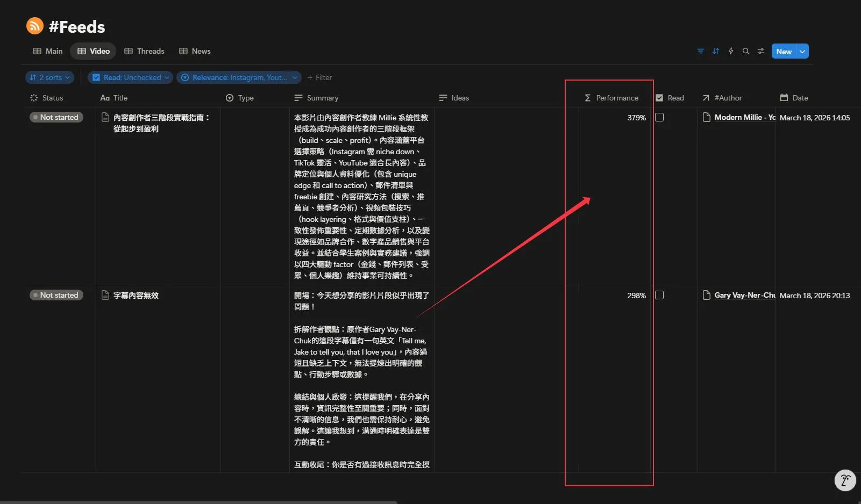Open the database search magnifier icon
The height and width of the screenshot is (504, 861).
click(745, 51)
